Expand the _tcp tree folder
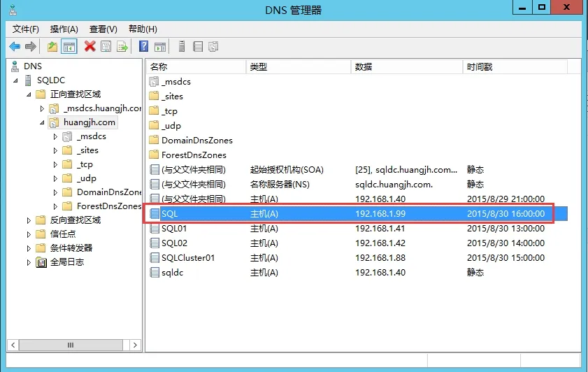 click(55, 164)
